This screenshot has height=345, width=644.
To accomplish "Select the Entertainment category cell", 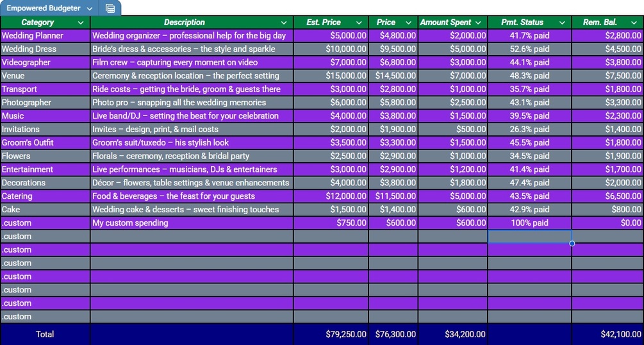I will 45,169.
